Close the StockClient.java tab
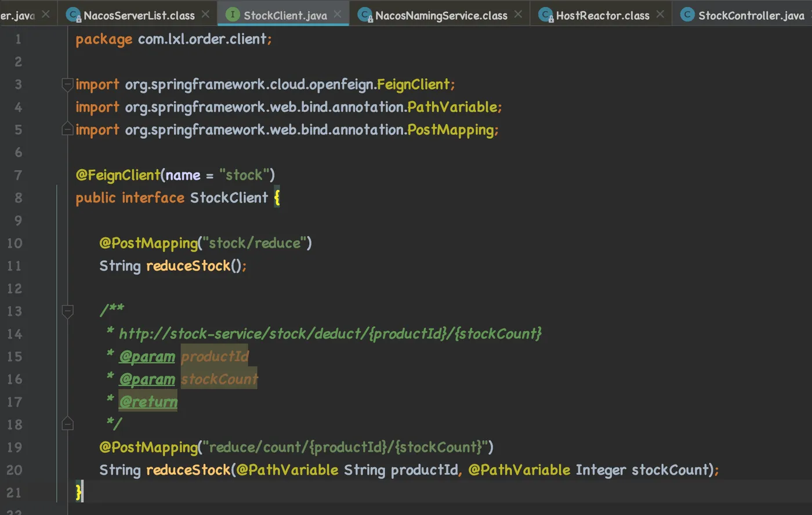 (338, 14)
